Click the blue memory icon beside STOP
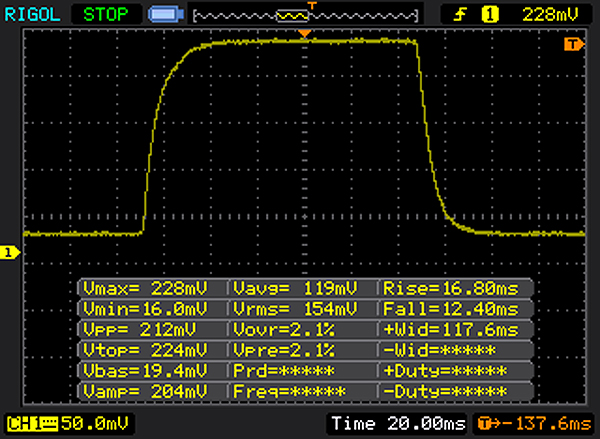The height and width of the screenshot is (439, 600). pos(166,15)
